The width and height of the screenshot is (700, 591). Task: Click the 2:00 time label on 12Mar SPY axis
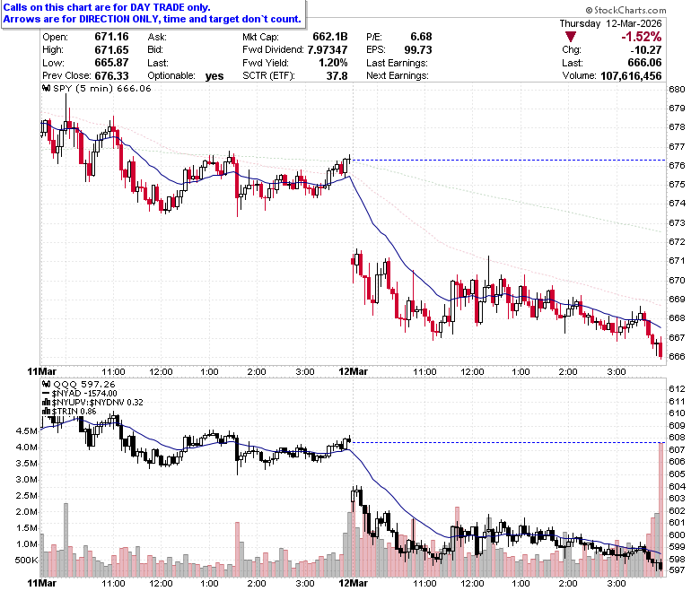[x=568, y=371]
